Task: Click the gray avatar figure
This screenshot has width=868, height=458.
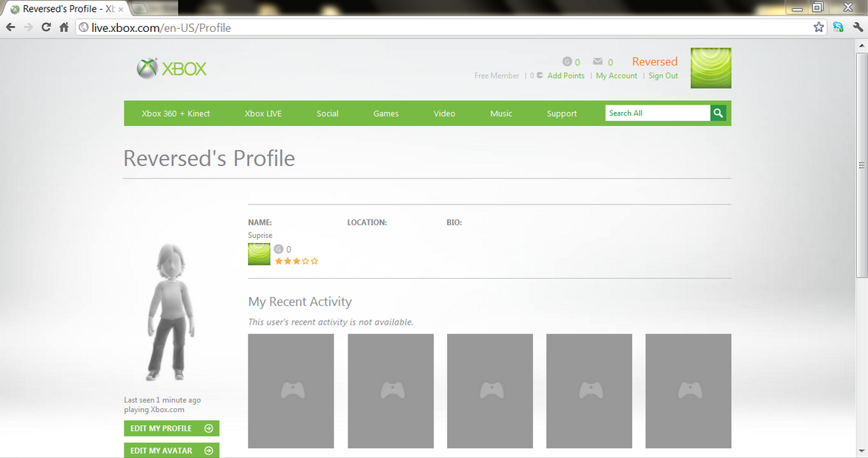Action: pyautogui.click(x=171, y=313)
